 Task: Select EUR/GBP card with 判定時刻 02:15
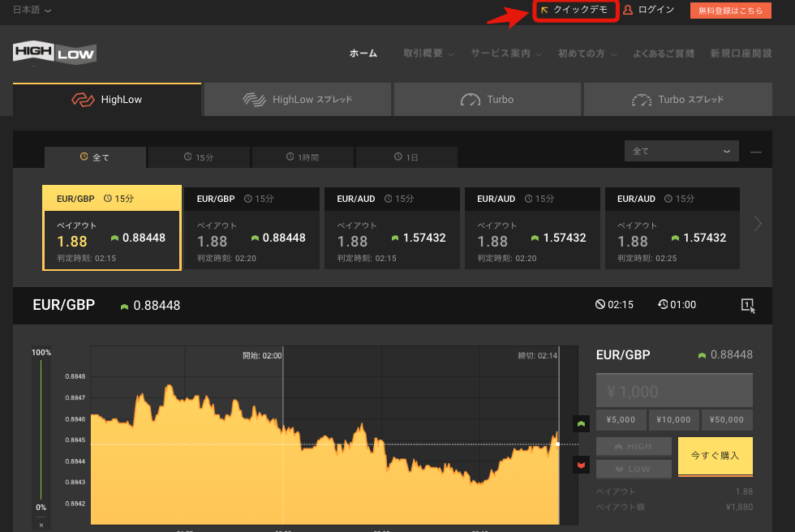click(112, 228)
